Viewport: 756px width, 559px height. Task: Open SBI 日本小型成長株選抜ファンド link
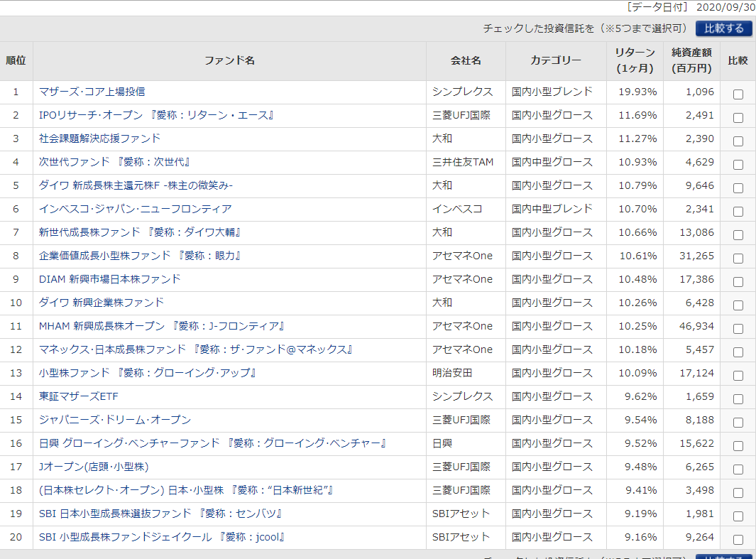coord(160,514)
